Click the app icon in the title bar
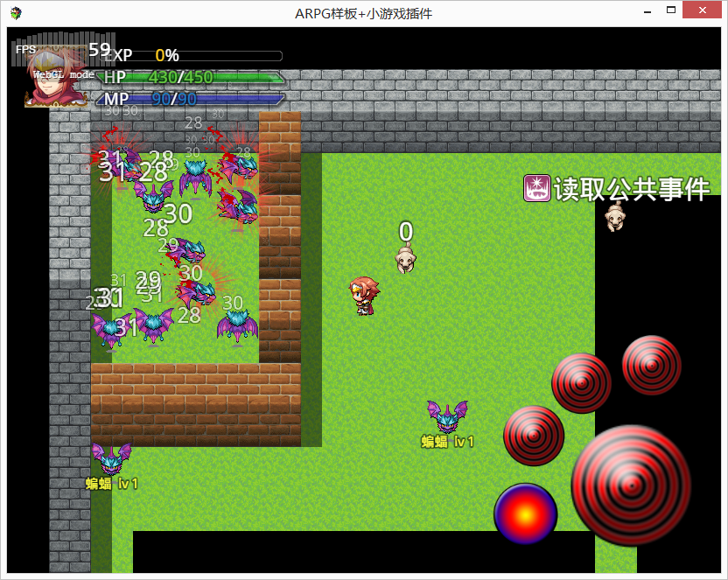 tap(17, 13)
